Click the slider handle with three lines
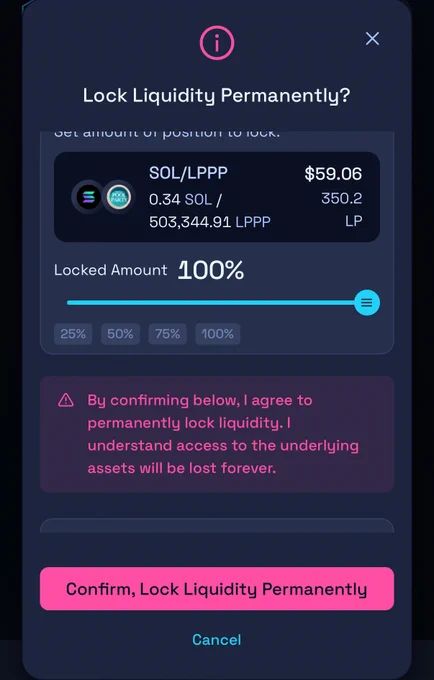This screenshot has width=434, height=680. click(367, 303)
